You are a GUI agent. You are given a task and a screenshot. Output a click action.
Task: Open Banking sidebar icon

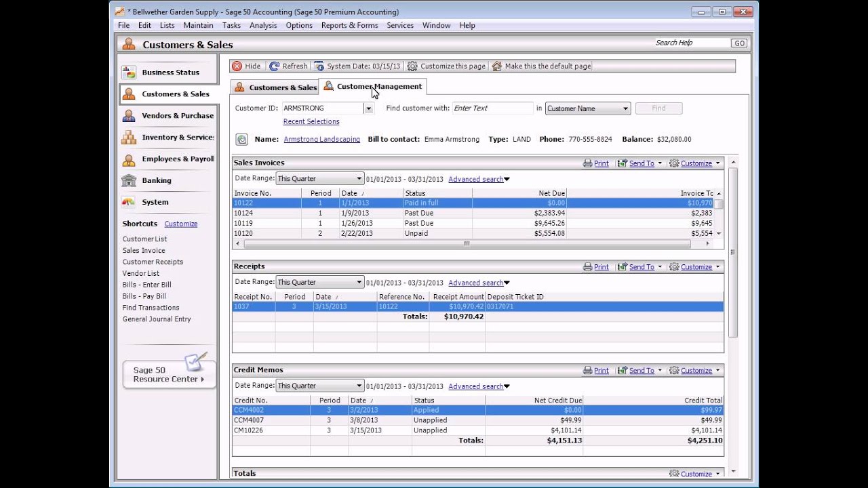[129, 181]
